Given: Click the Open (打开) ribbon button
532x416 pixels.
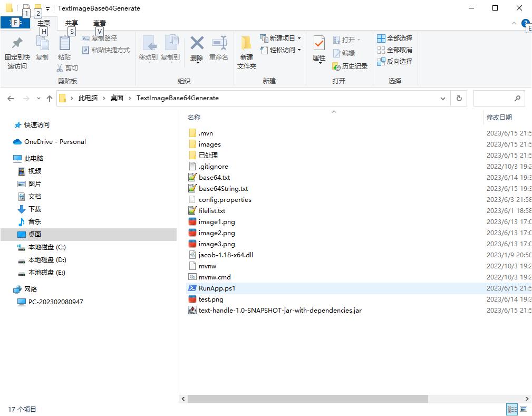Looking at the screenshot, I should [346, 40].
